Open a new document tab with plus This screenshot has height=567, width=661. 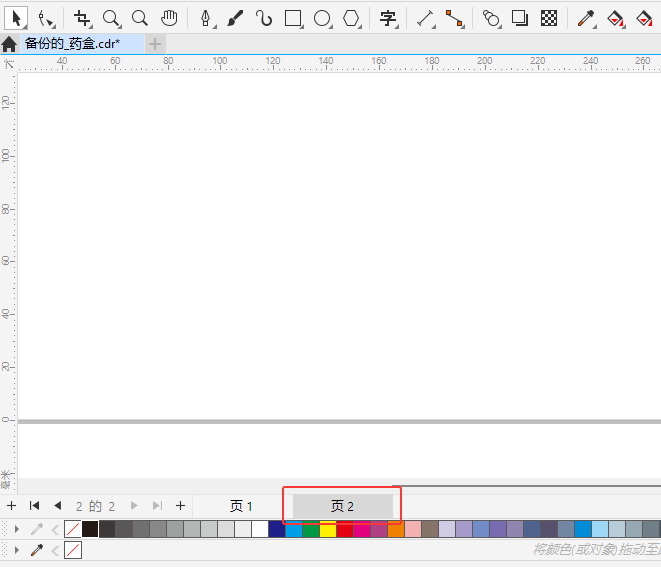click(155, 44)
